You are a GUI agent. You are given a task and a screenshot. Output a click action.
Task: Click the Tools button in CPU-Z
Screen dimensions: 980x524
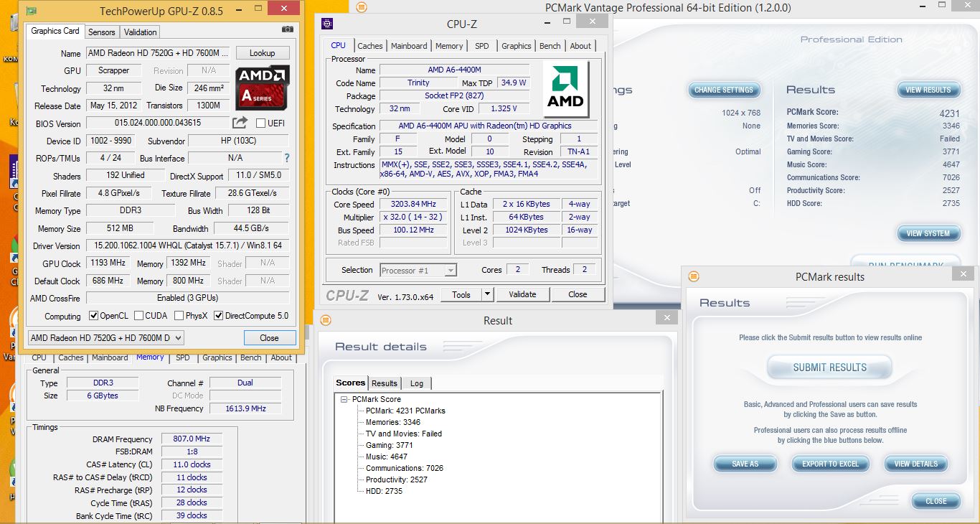(461, 294)
